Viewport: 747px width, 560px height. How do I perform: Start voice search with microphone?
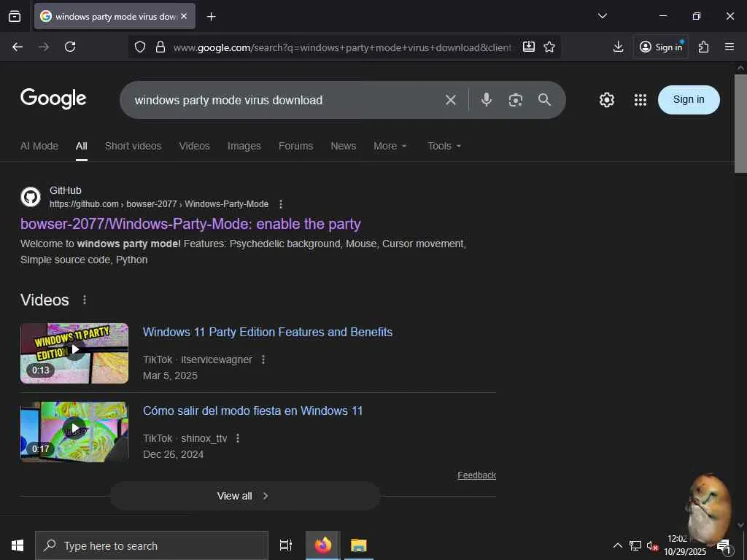[487, 99]
